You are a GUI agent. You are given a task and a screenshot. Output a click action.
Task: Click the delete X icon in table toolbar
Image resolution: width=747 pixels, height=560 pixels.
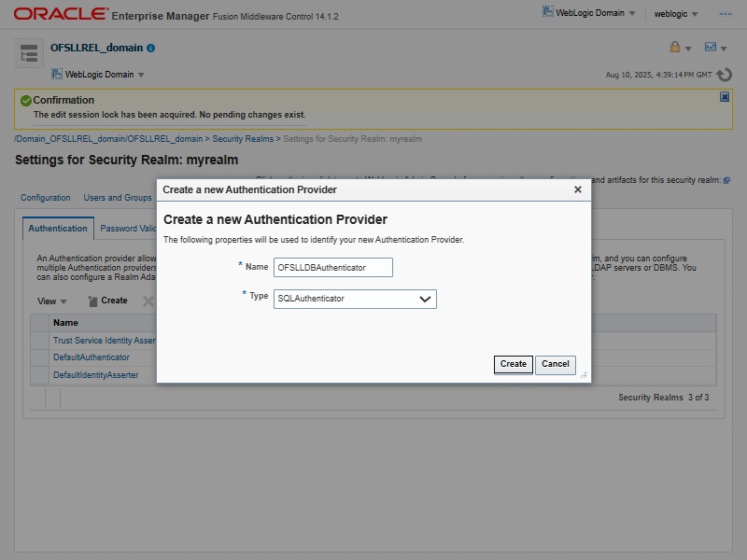(x=148, y=301)
